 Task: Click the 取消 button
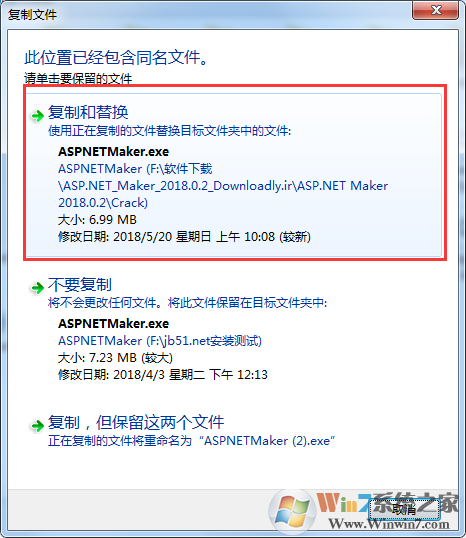point(404,510)
